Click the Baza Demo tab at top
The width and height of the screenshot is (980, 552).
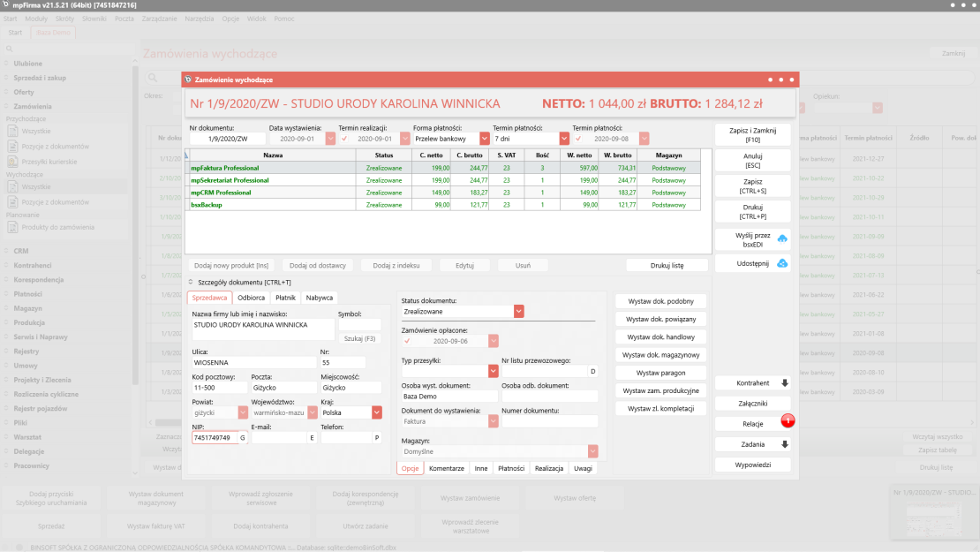coord(53,33)
